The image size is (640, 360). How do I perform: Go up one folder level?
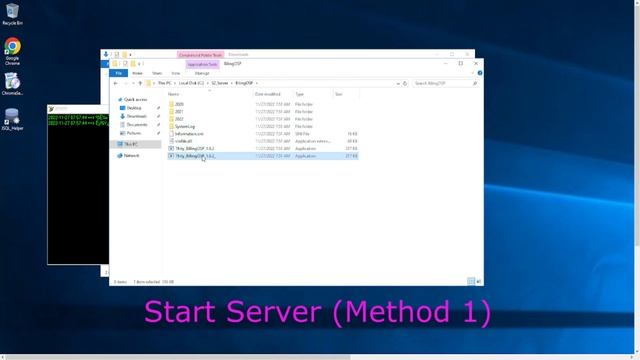[140, 83]
